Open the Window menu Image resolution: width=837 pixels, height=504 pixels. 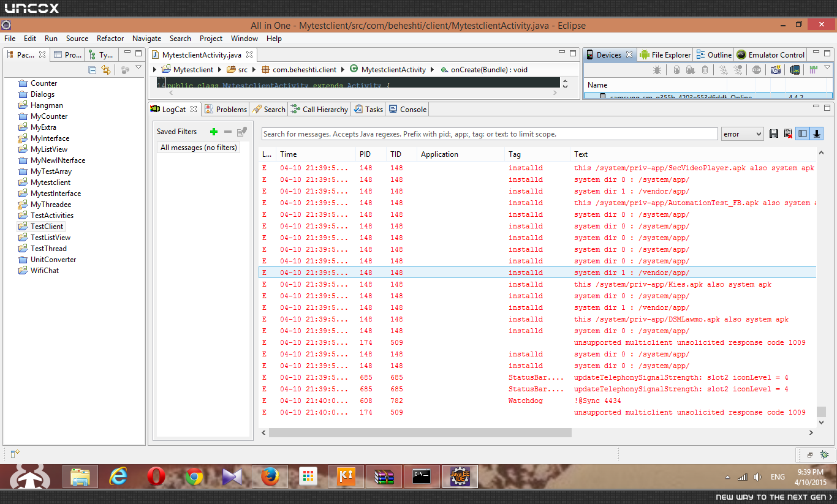click(244, 39)
